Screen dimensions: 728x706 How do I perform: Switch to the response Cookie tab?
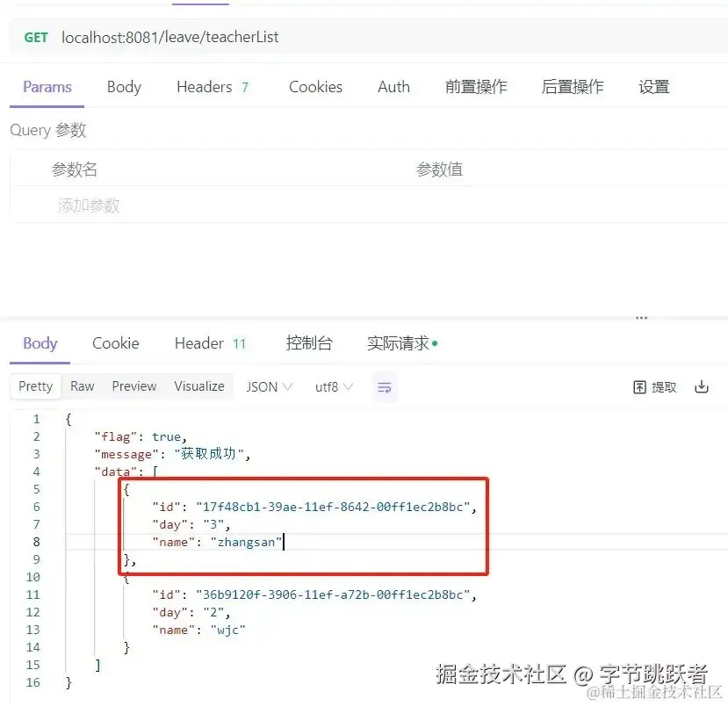[x=115, y=343]
